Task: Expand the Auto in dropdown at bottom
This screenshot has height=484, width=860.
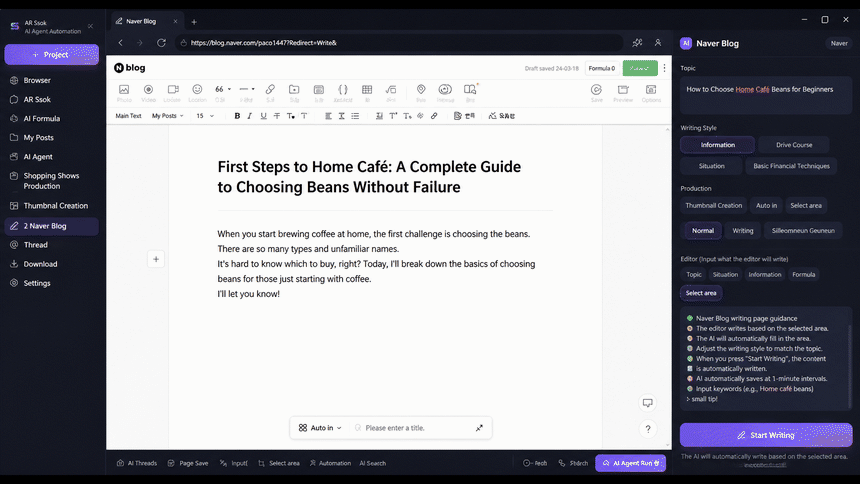Action: pyautogui.click(x=320, y=428)
